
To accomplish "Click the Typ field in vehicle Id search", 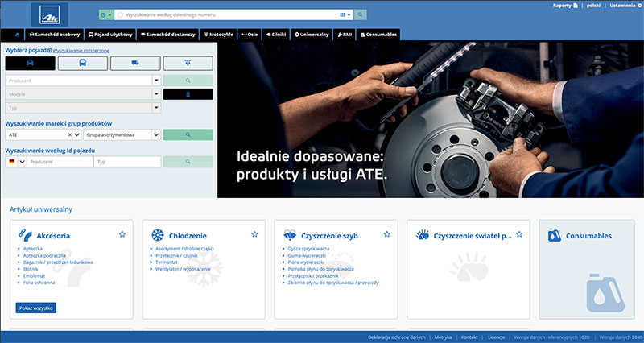I will pyautogui.click(x=127, y=162).
